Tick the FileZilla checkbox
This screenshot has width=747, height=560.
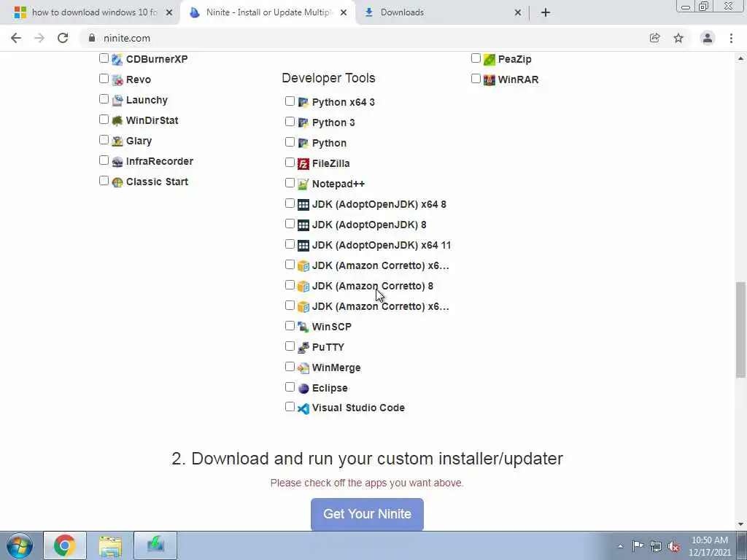point(290,163)
